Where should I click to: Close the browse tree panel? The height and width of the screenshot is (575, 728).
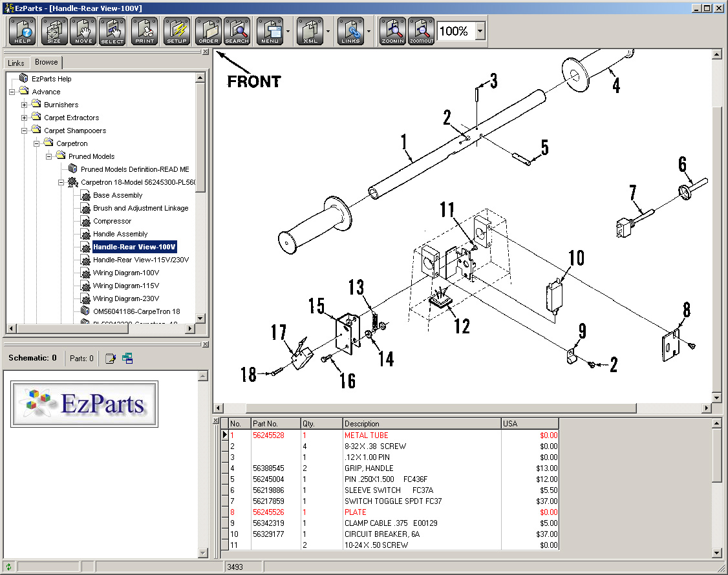pos(205,52)
